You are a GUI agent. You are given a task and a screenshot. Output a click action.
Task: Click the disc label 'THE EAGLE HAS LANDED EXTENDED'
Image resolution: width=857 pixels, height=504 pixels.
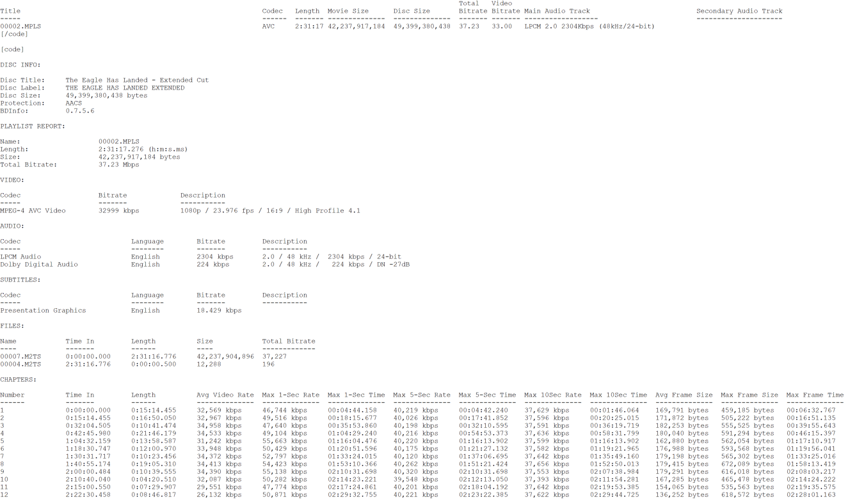point(125,88)
